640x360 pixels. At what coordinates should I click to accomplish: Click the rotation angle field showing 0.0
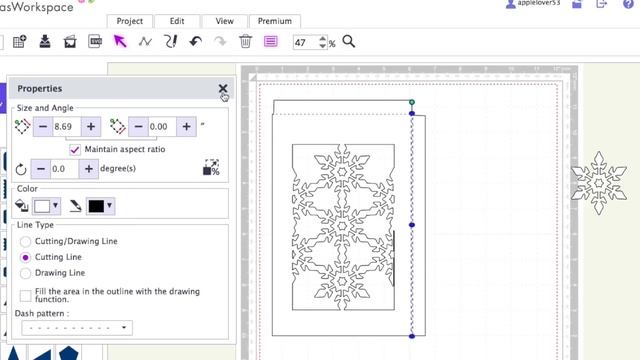coord(64,169)
